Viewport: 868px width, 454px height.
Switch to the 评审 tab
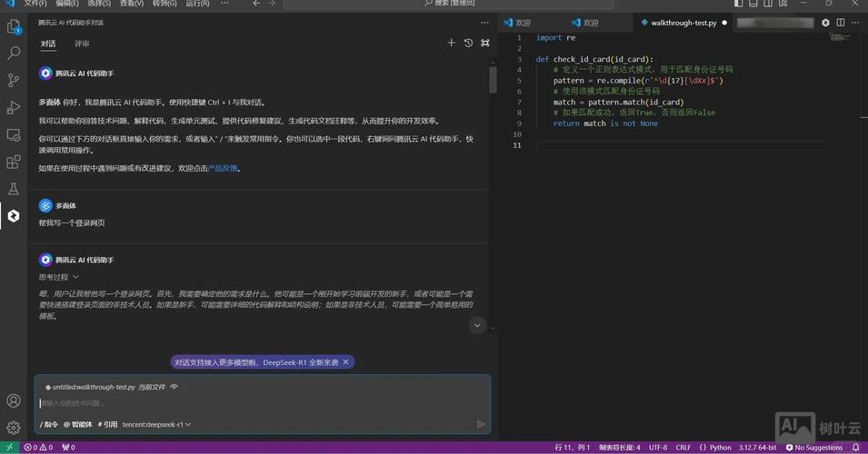(x=82, y=44)
